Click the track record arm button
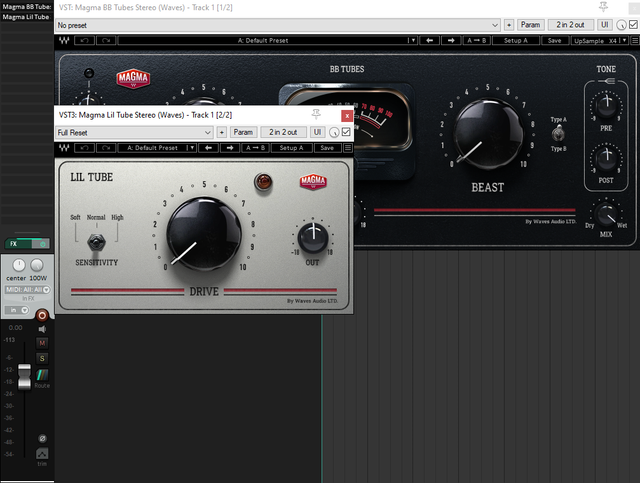640x483 pixels. coord(42,315)
